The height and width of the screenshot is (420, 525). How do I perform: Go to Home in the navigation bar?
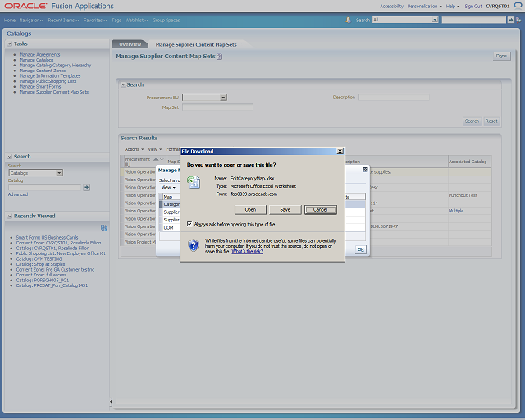point(10,20)
